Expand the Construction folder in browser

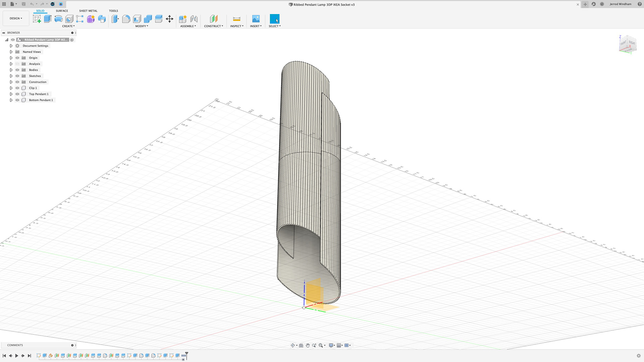11,82
